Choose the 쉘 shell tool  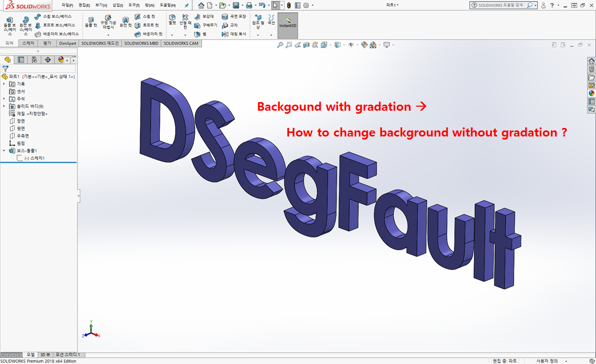200,34
